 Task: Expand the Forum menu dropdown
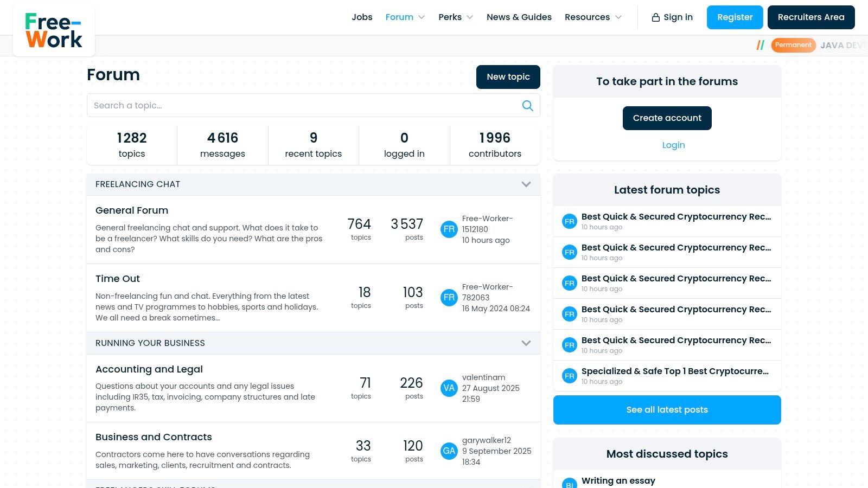(x=422, y=17)
